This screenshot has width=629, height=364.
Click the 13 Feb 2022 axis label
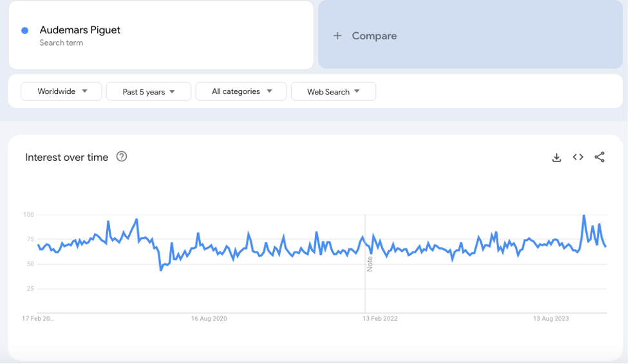pyautogui.click(x=380, y=319)
